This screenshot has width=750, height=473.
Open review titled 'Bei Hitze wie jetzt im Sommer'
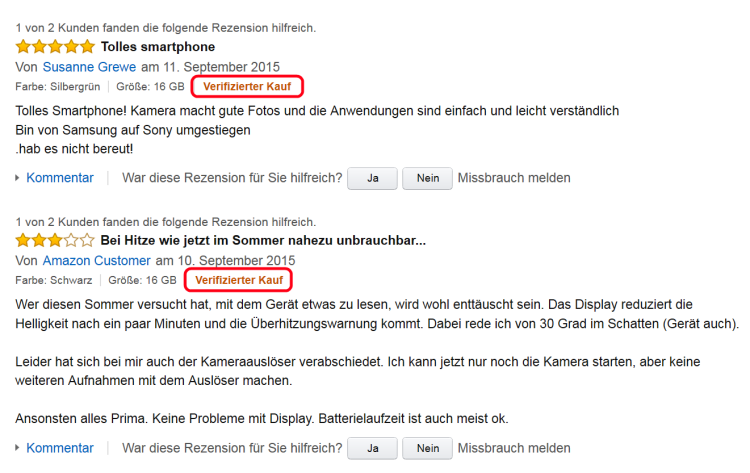coord(263,241)
